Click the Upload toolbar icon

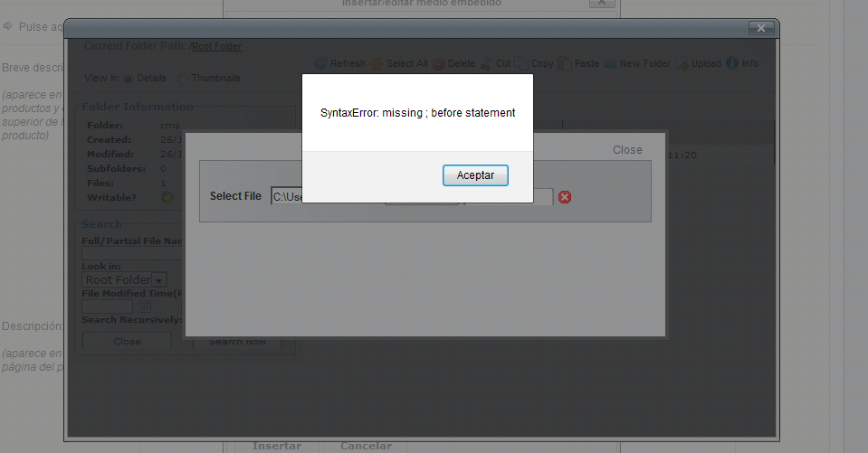tap(682, 63)
